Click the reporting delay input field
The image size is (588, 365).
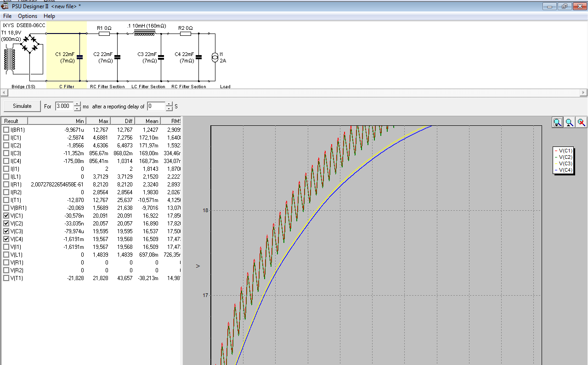156,106
